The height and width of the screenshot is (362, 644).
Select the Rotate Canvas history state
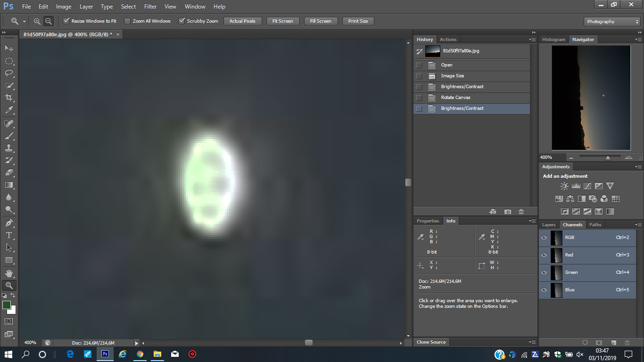pyautogui.click(x=455, y=98)
